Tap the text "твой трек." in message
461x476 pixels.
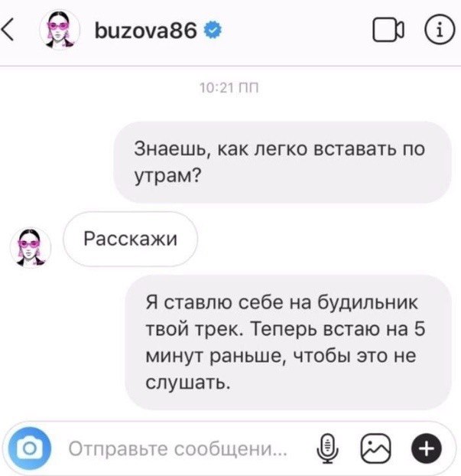[x=194, y=329]
